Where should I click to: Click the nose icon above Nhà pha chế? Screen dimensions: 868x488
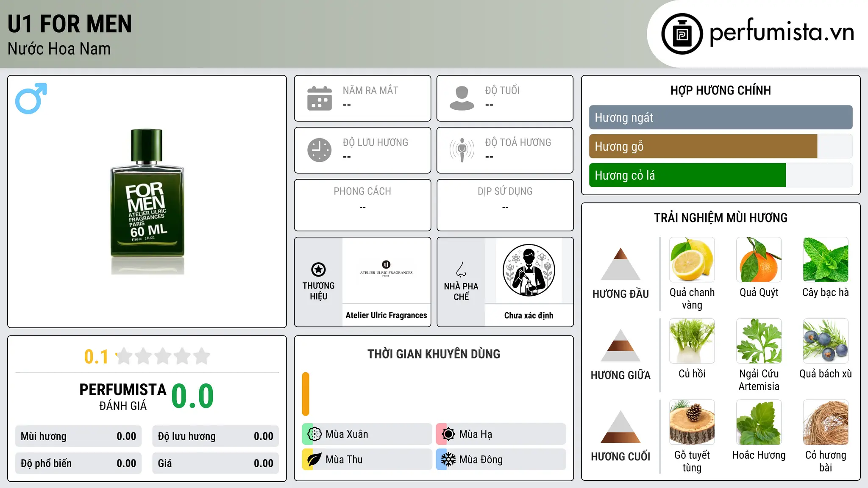pyautogui.click(x=461, y=269)
